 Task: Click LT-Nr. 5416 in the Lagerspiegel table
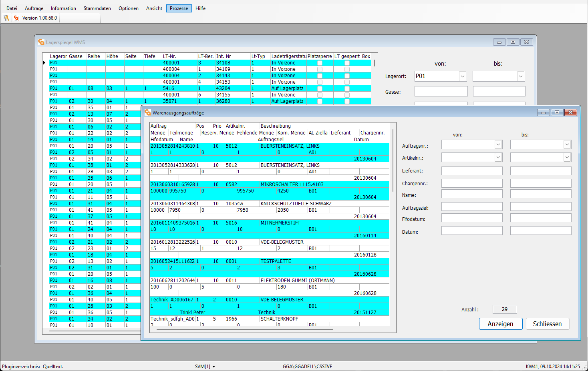coord(169,88)
